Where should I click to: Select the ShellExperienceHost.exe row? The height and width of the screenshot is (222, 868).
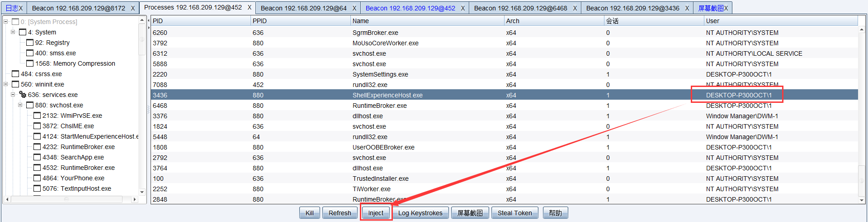click(x=504, y=95)
